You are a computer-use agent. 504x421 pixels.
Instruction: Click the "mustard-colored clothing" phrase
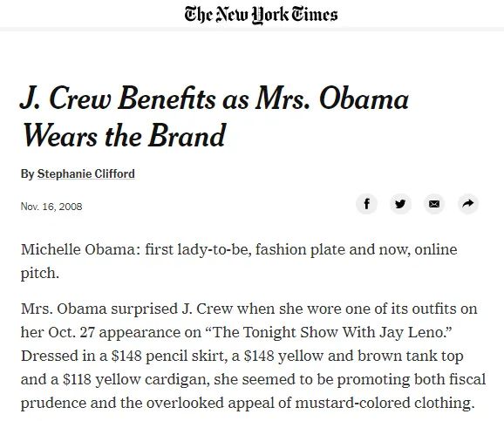click(385, 403)
